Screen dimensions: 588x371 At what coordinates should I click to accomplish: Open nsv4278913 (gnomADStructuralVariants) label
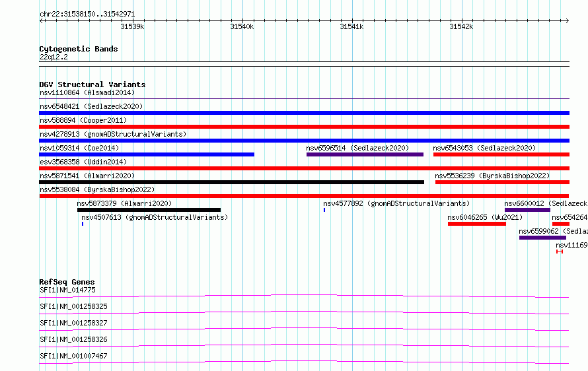(x=113, y=134)
